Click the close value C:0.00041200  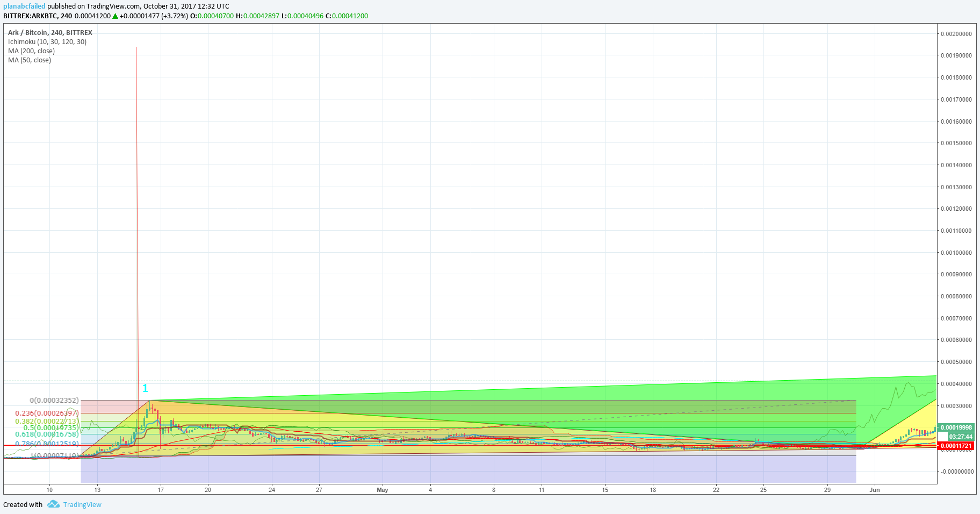pyautogui.click(x=347, y=16)
